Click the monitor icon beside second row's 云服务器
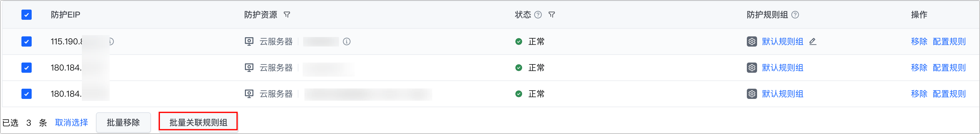The image size is (980, 134). 249,68
